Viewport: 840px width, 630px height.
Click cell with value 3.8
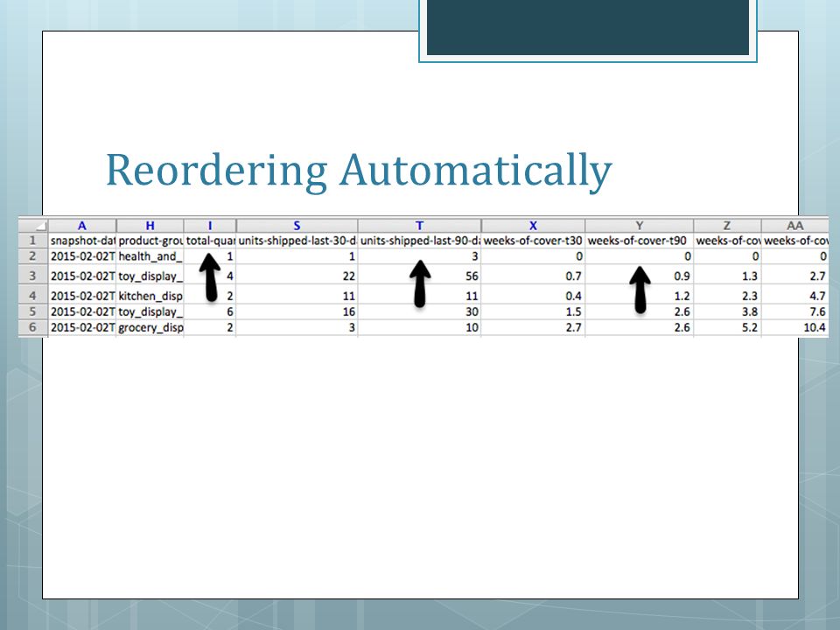click(x=727, y=311)
